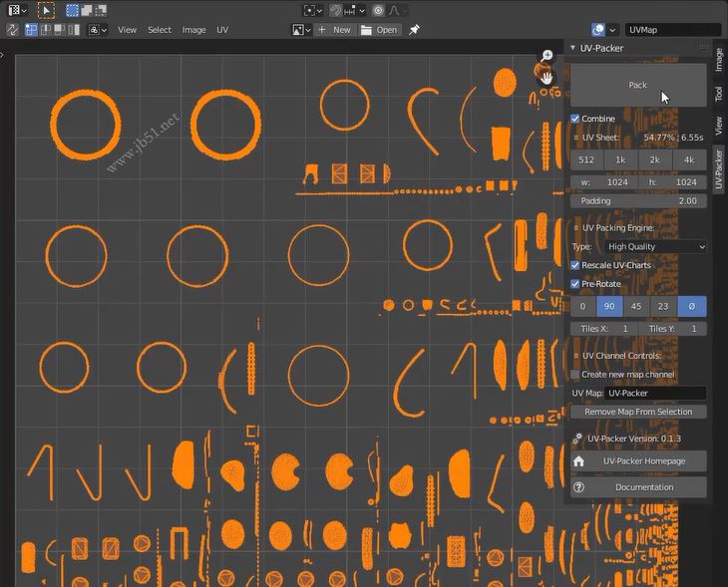Switch to the Tool sidebar tab
This screenshot has width=728, height=587.
click(x=718, y=94)
